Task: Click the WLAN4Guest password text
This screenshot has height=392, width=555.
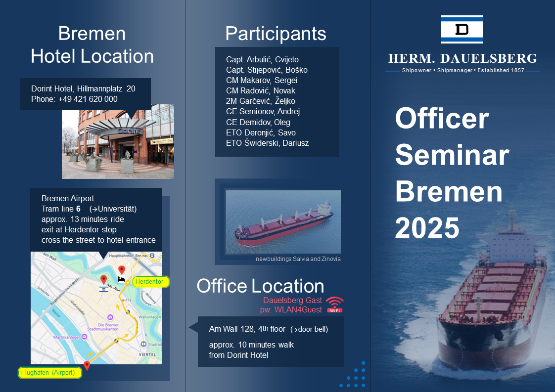Action: tap(291, 309)
